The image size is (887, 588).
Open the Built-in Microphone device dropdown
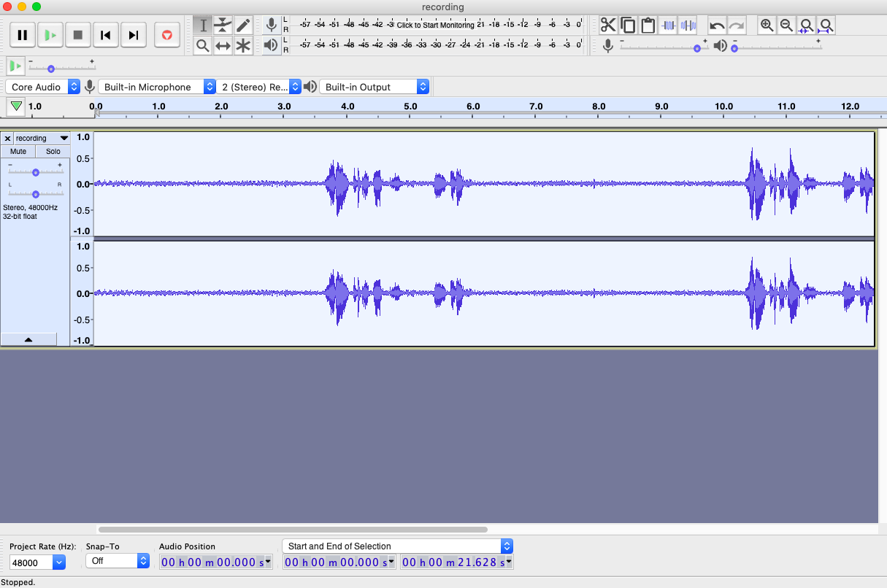[x=157, y=87]
